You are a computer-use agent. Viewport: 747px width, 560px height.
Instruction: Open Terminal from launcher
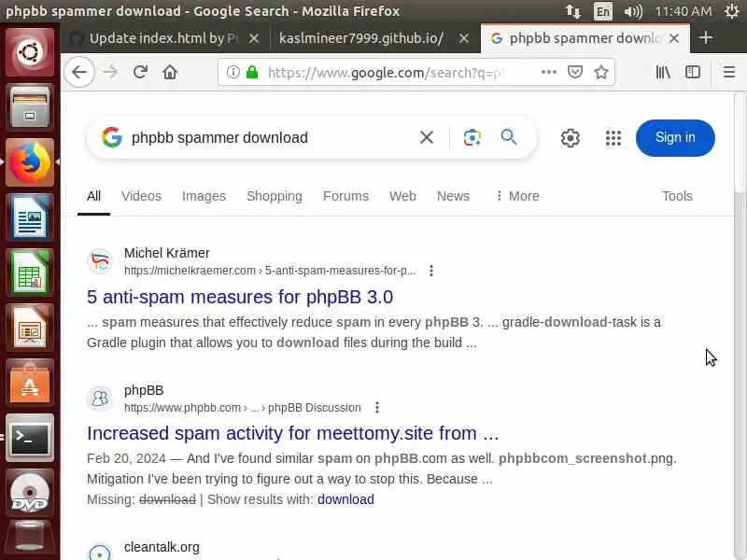point(30,438)
